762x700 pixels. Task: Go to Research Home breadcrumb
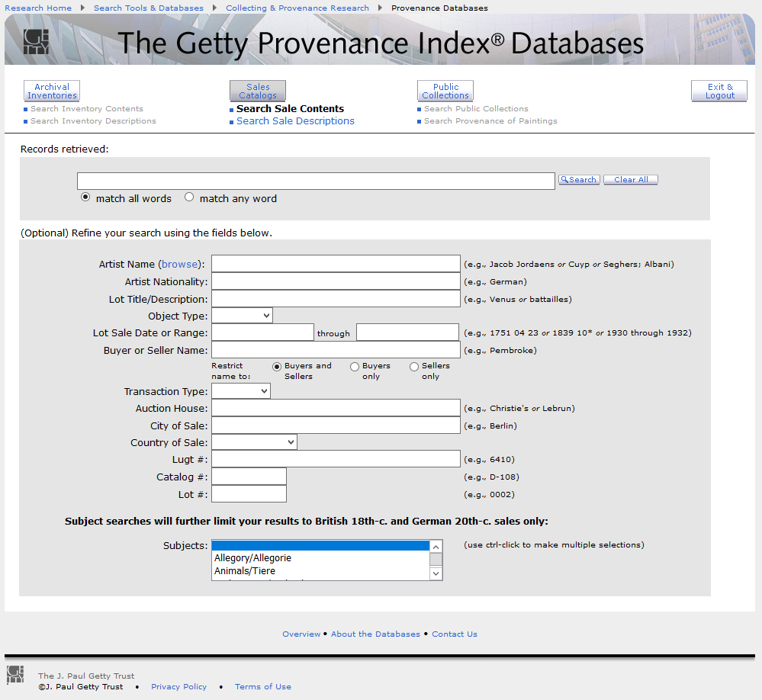(38, 8)
